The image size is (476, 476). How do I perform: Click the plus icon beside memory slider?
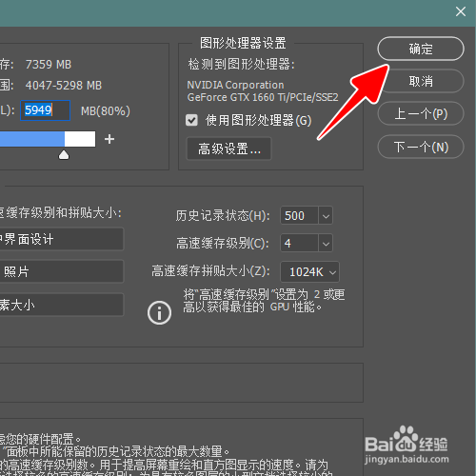109,139
